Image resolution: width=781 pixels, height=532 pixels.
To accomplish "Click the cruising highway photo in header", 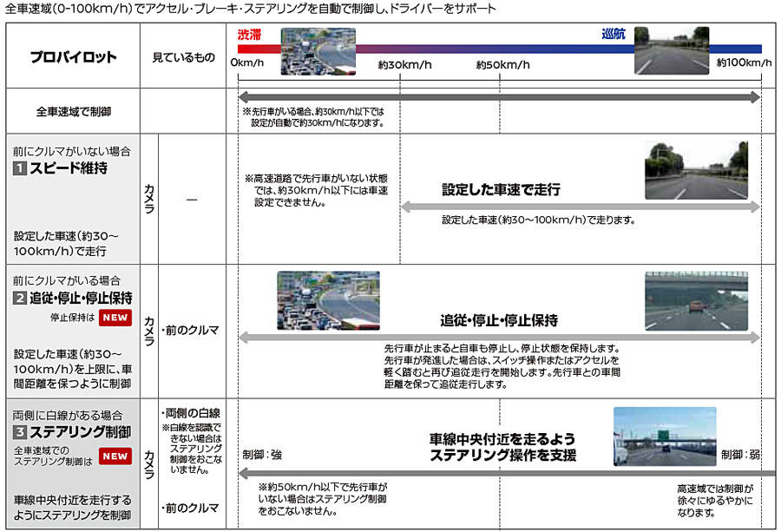I will (x=672, y=50).
